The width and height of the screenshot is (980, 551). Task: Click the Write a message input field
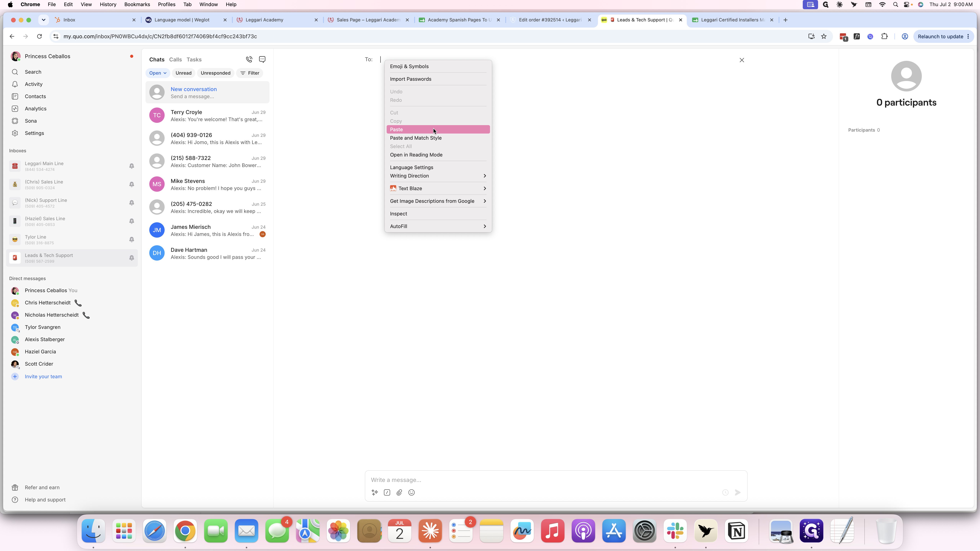coord(555,480)
